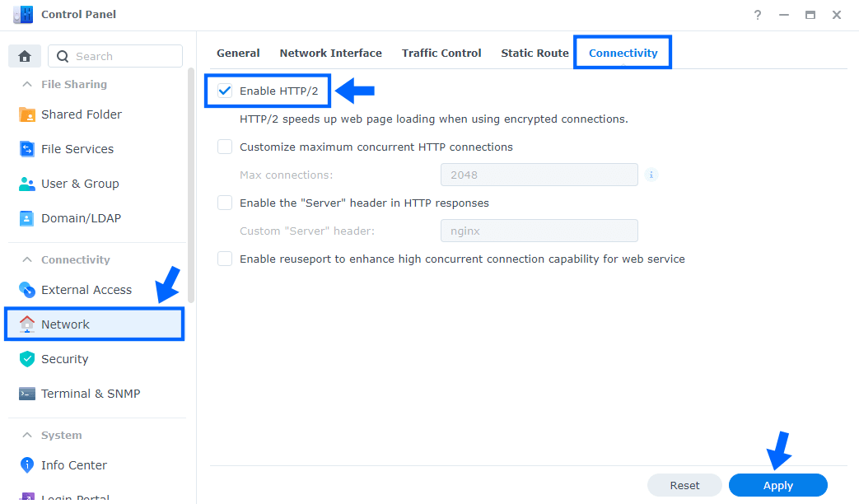Open the Static Route tab

pyautogui.click(x=535, y=53)
